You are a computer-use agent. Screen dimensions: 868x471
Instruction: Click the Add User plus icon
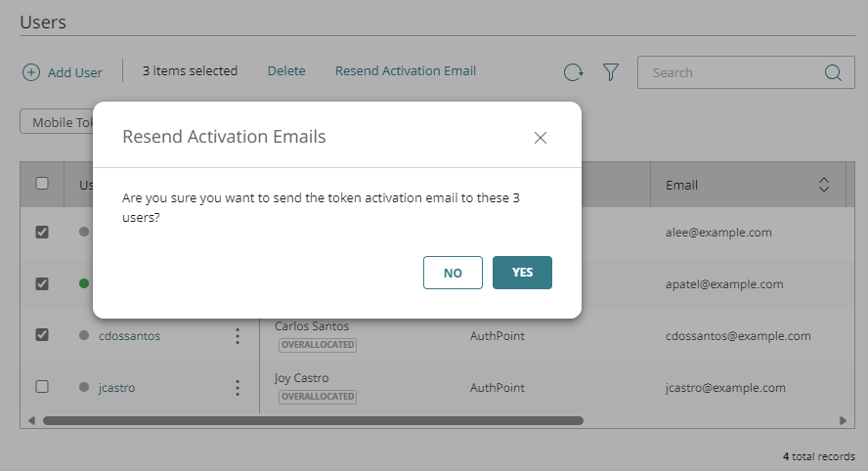pos(31,72)
